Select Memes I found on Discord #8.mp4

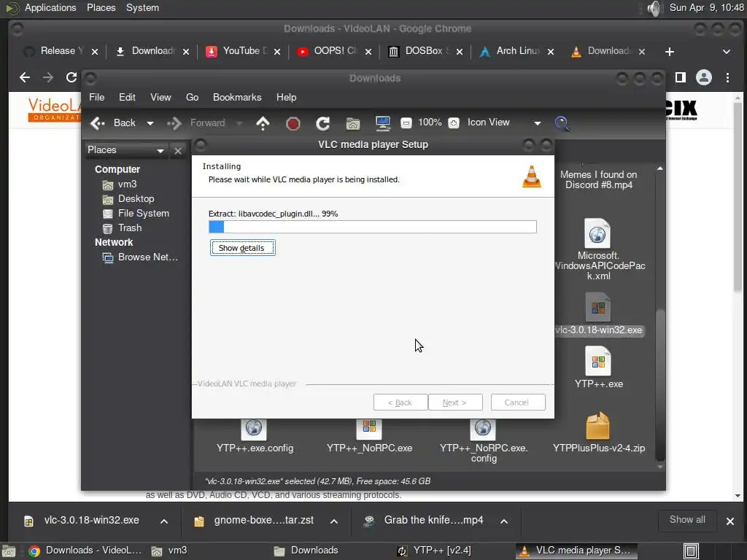click(598, 179)
